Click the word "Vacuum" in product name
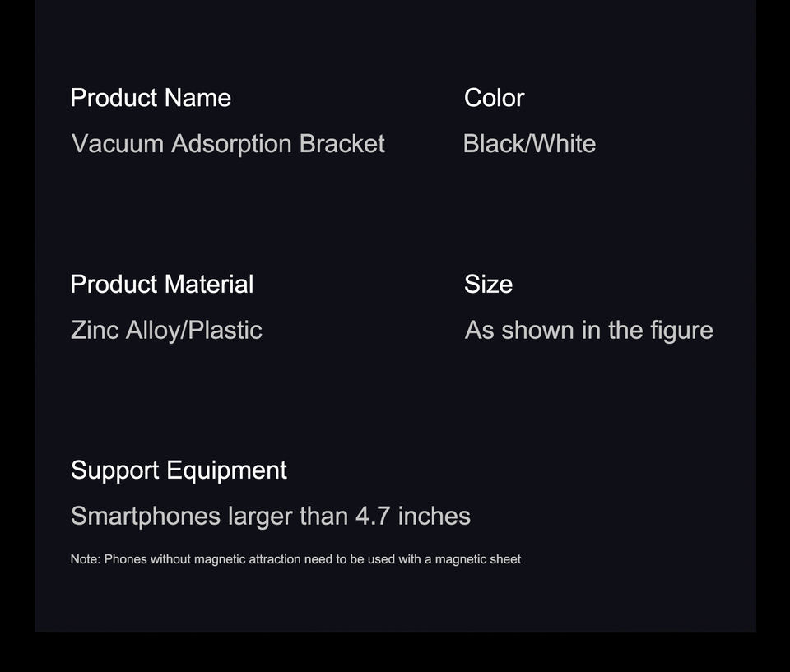This screenshot has width=790, height=672. (118, 144)
